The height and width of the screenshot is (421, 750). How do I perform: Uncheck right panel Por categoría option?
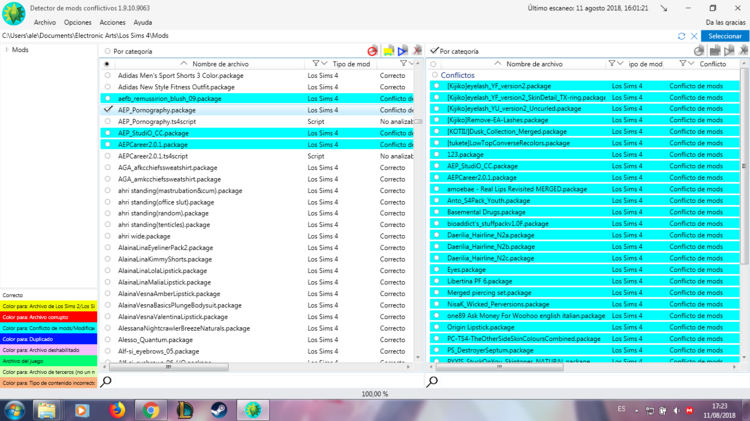tap(434, 51)
